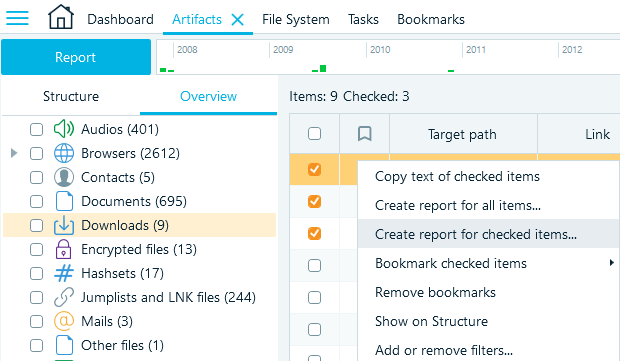Open the Bookmarks tab
Screen dimensions: 620x361
coord(431,19)
